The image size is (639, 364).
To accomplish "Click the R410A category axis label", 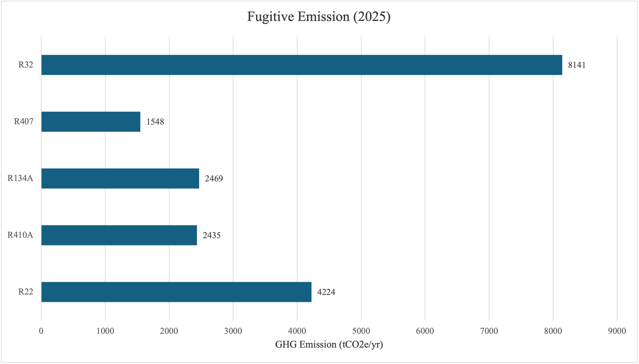I will point(20,235).
